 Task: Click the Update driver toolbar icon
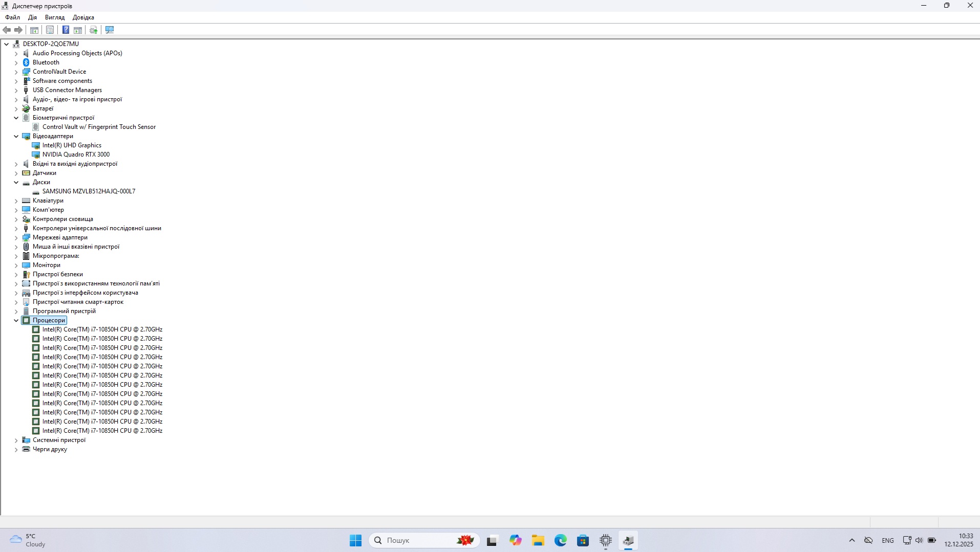94,30
